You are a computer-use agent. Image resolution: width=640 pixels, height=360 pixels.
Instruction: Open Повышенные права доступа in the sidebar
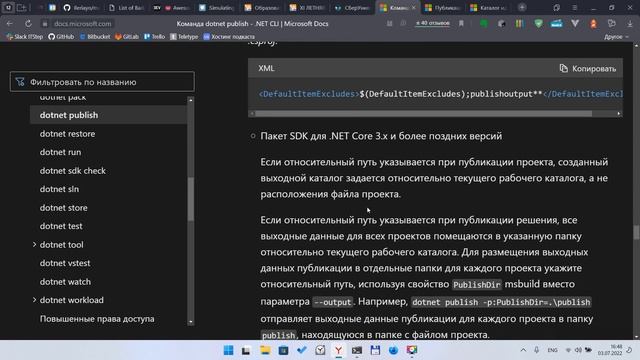click(x=97, y=319)
